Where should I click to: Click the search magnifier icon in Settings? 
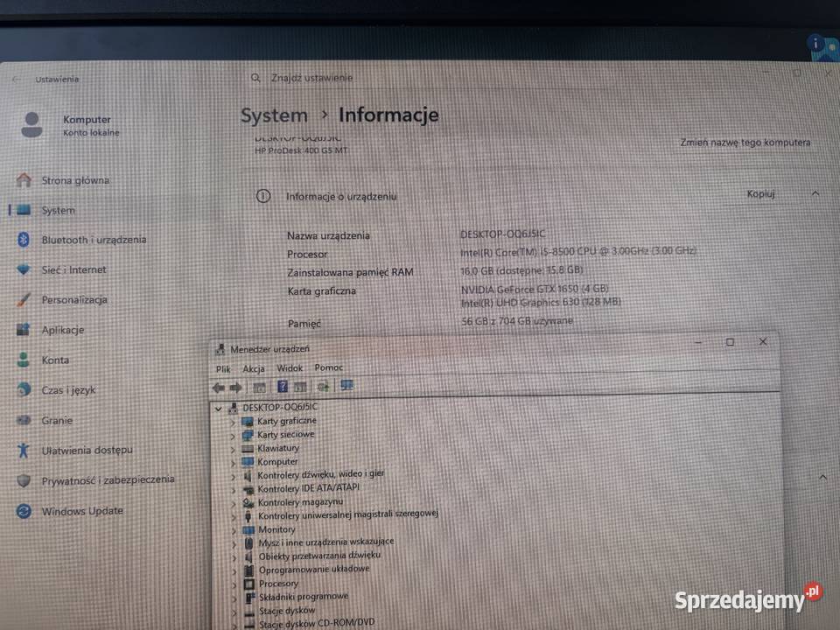tap(255, 78)
